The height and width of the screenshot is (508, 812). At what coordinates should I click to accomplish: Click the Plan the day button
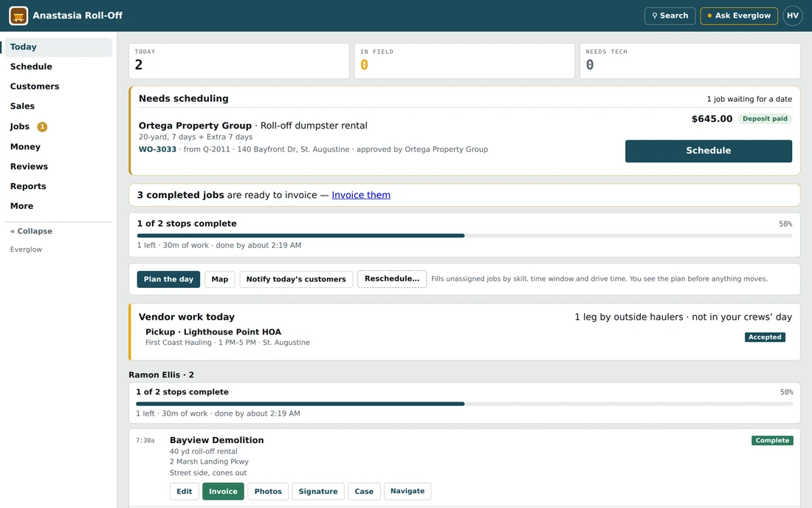pyautogui.click(x=168, y=279)
